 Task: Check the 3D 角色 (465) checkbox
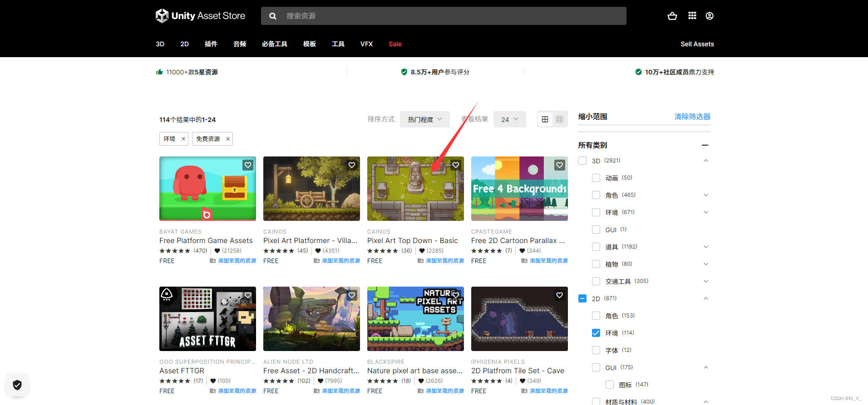pos(596,195)
